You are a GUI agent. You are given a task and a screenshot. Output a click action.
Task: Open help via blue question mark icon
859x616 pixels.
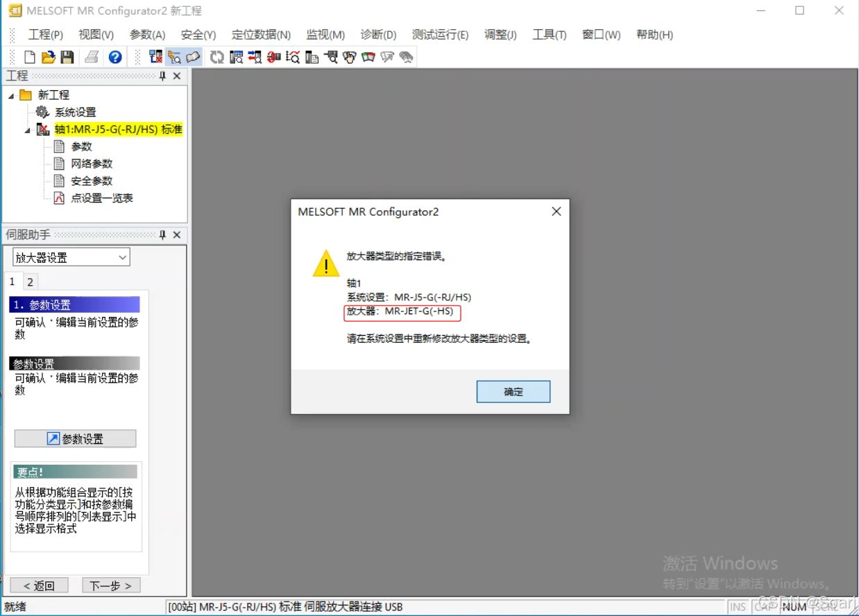(115, 57)
